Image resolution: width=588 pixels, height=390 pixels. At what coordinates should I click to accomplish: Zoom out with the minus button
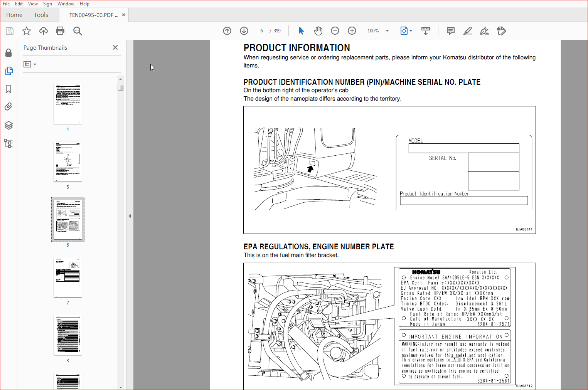coord(335,31)
